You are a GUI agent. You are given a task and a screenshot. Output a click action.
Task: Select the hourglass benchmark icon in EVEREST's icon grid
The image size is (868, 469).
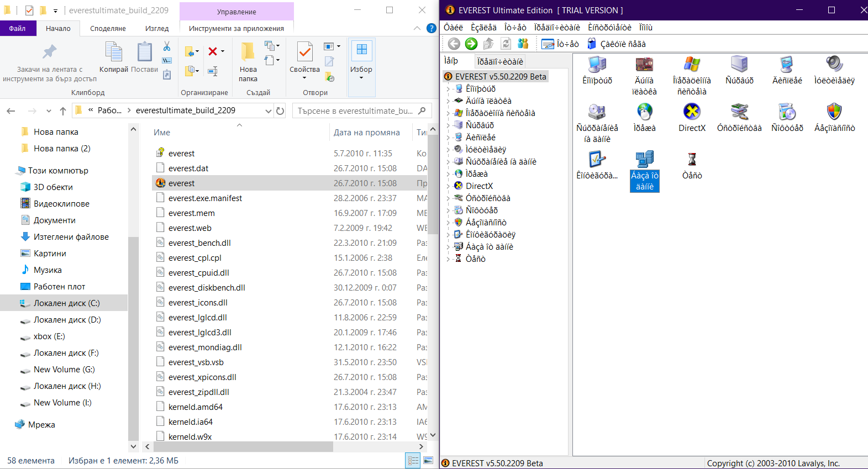[x=692, y=160]
